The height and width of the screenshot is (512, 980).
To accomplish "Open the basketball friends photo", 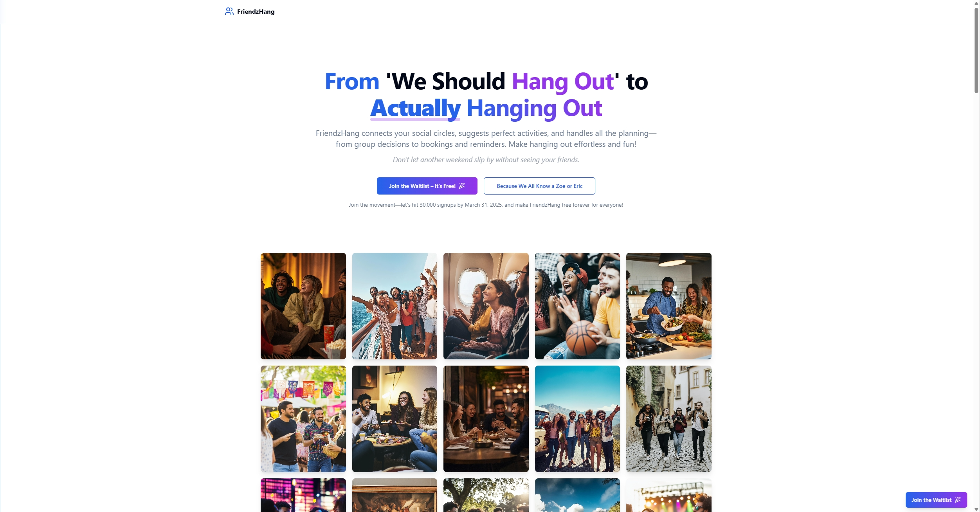I will point(577,306).
